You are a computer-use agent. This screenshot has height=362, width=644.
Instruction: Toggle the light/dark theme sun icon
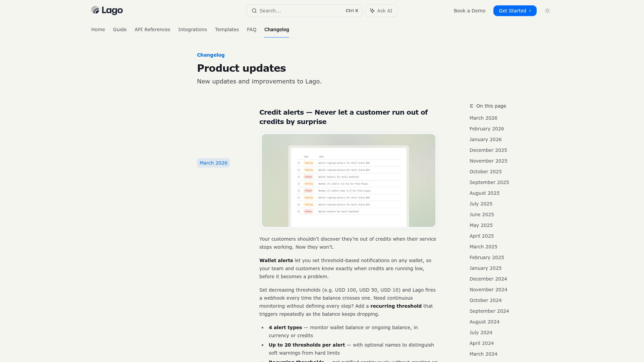tap(547, 11)
